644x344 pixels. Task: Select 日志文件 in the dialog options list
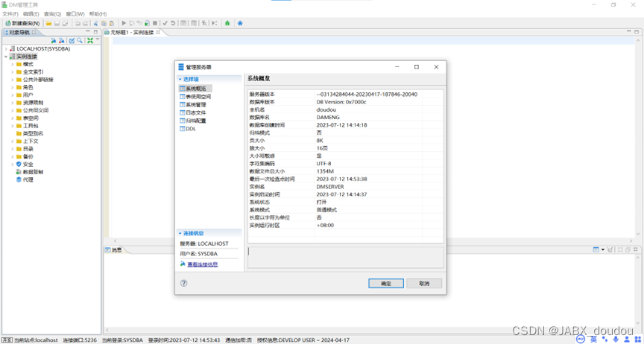195,112
